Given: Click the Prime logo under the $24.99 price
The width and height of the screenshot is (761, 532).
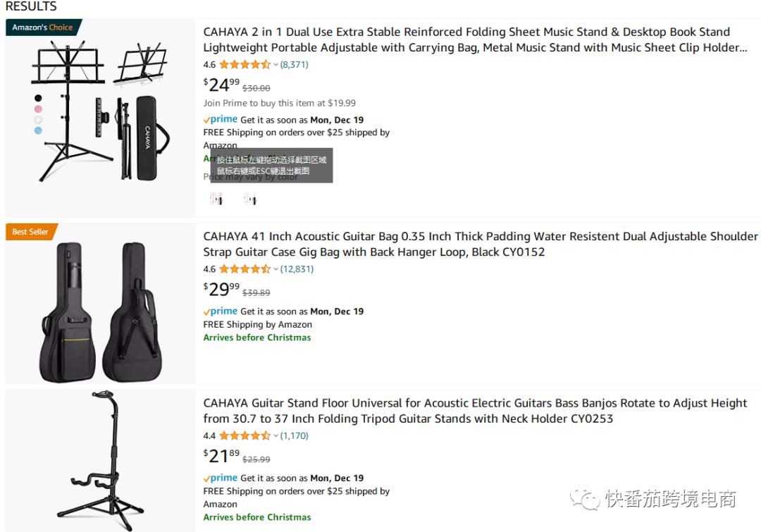Looking at the screenshot, I should pyautogui.click(x=221, y=120).
